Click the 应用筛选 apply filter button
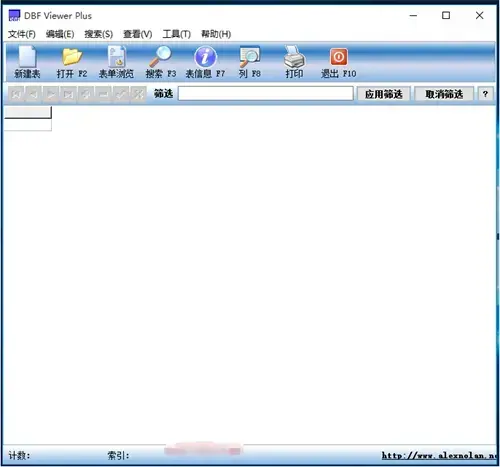This screenshot has height=467, width=500. point(384,94)
